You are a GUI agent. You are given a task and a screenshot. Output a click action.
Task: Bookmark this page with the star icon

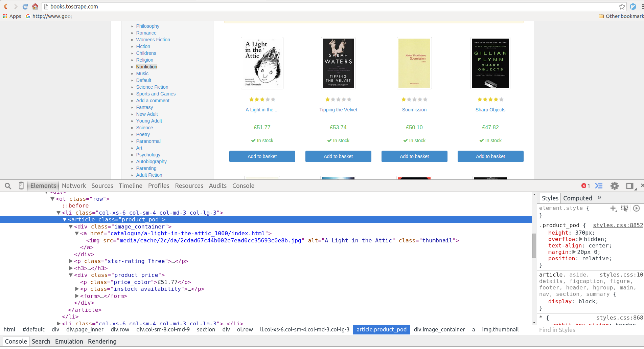622,6
